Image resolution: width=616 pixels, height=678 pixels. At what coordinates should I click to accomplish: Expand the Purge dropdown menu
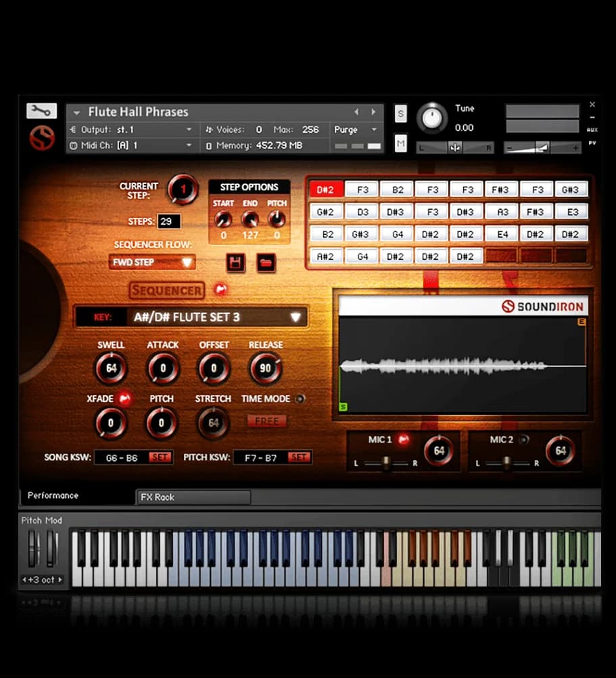[x=356, y=129]
